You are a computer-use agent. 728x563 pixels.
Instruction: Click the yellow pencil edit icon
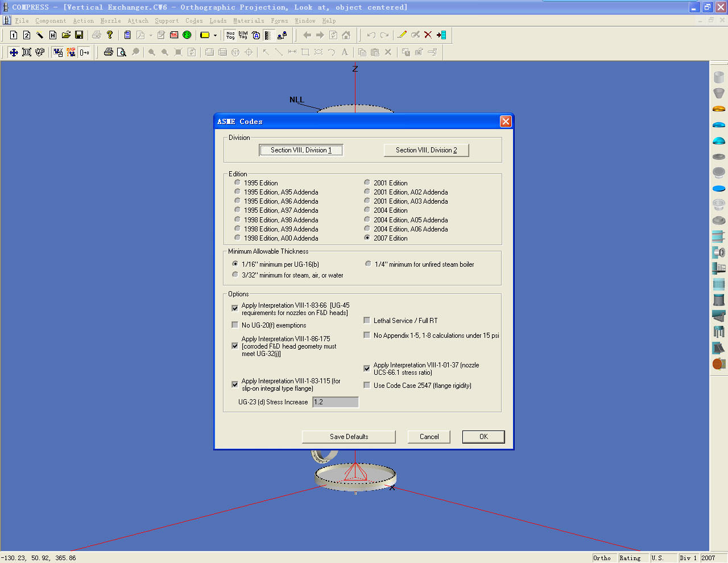[x=402, y=35]
